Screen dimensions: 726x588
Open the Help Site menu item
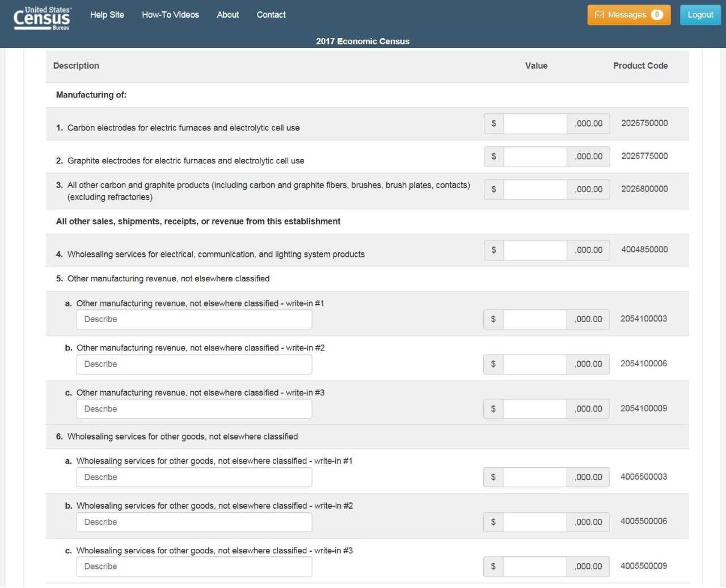coord(107,15)
